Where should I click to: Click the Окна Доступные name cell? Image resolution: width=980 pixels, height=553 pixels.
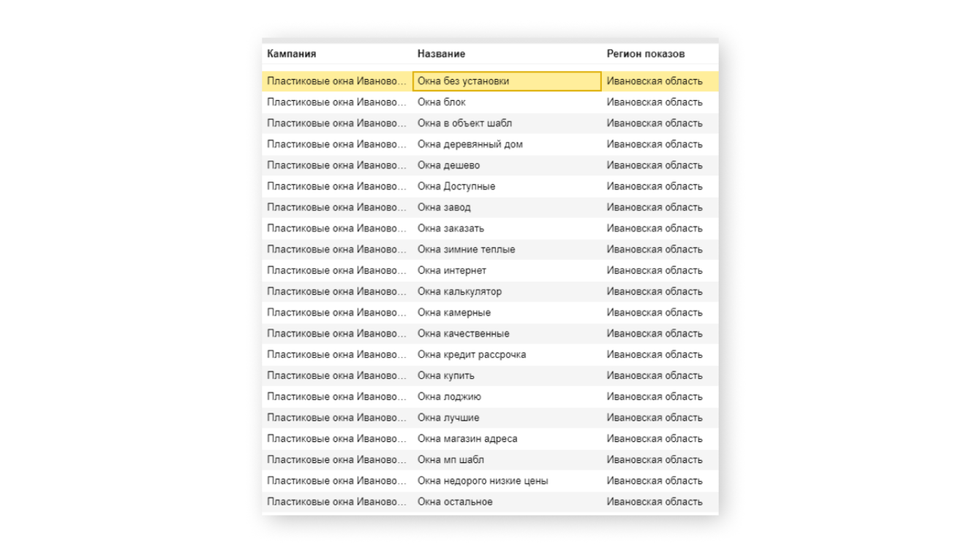pyautogui.click(x=456, y=187)
